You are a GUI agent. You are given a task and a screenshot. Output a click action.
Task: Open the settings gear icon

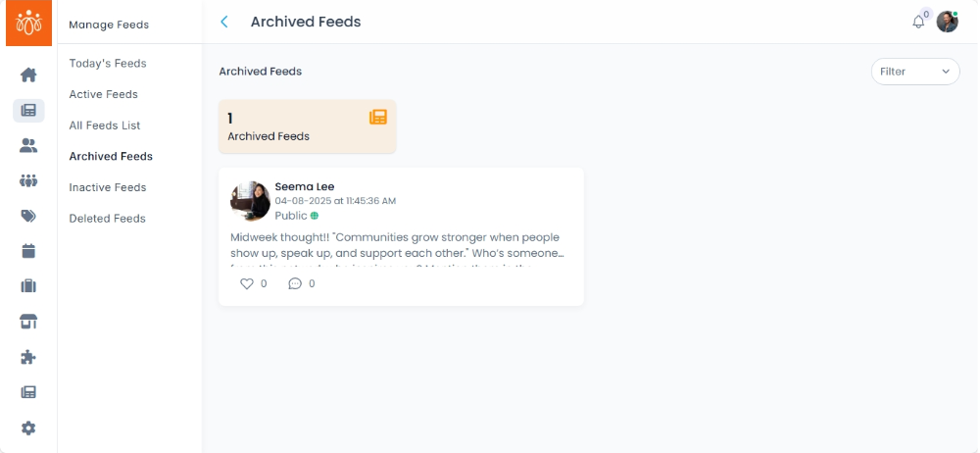pos(28,428)
